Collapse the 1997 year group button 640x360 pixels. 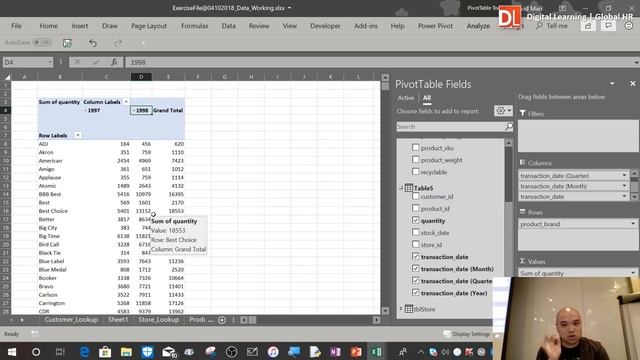tap(86, 110)
